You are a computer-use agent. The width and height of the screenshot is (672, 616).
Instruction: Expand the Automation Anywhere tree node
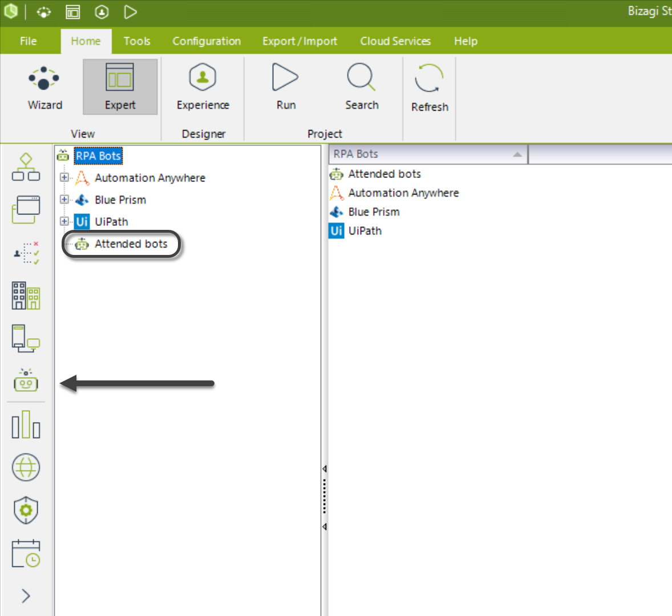[x=64, y=177]
